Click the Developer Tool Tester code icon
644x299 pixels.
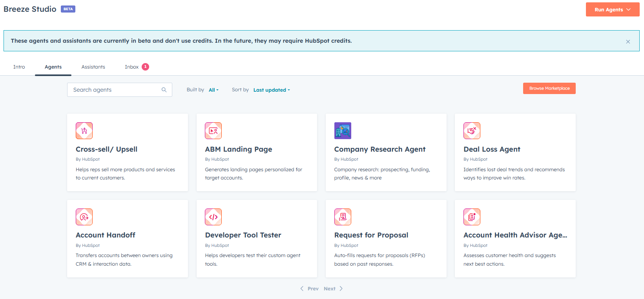click(x=213, y=217)
